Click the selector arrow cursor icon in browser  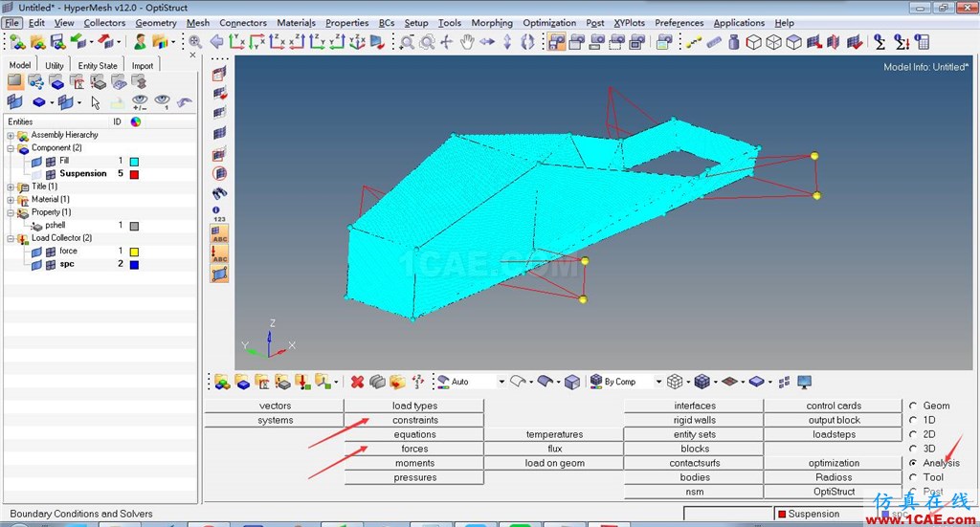pyautogui.click(x=96, y=102)
